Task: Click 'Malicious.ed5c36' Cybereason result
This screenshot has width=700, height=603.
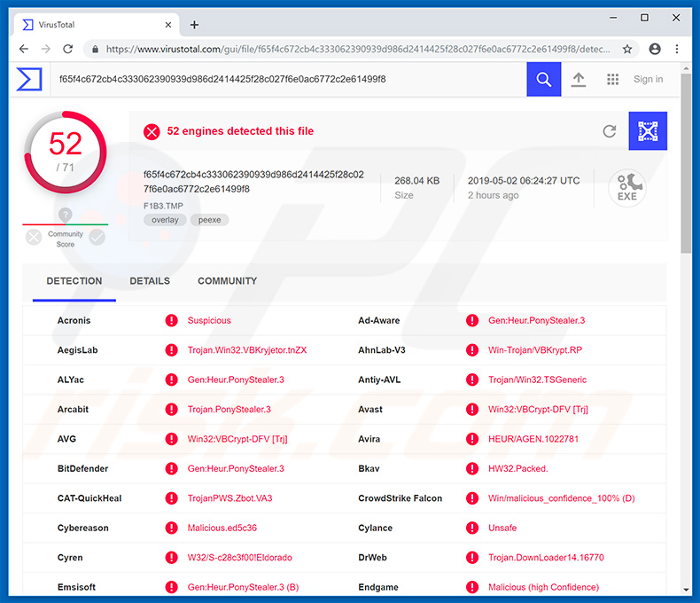Action: click(x=222, y=528)
